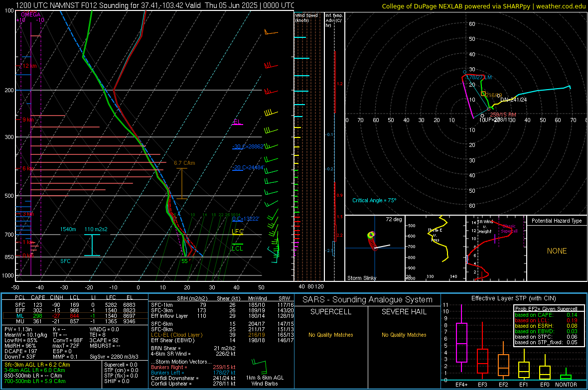Click the 1540m effective inflow label
This screenshot has width=588, height=390.
(68, 229)
